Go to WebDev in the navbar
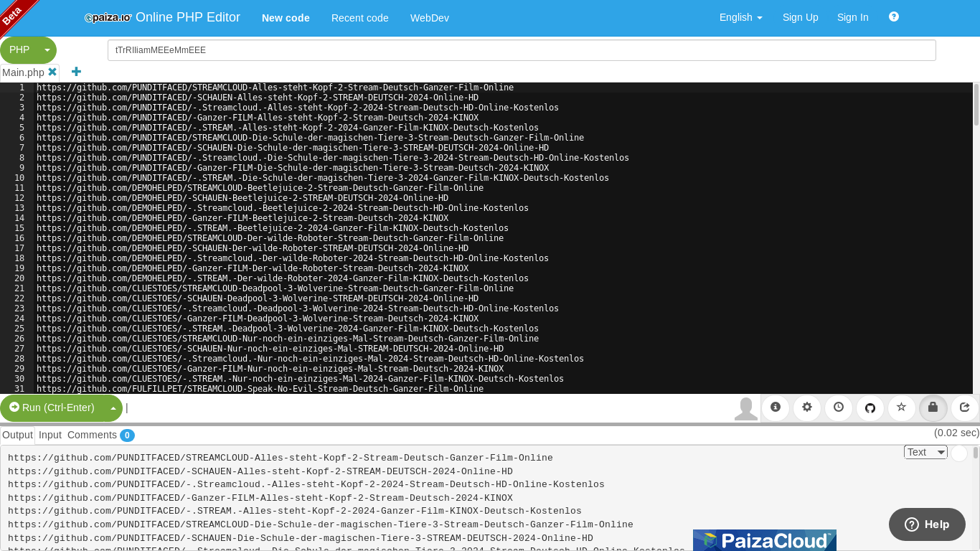Image resolution: width=980 pixels, height=551 pixels. (430, 18)
